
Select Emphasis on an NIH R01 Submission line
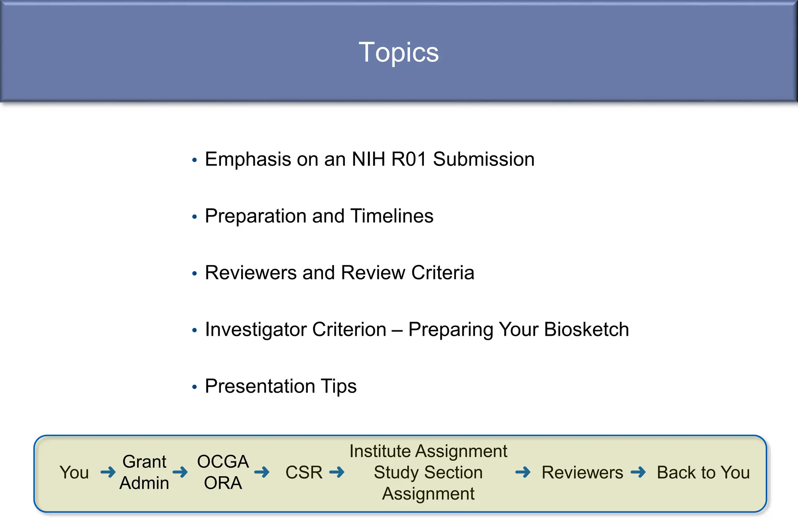[369, 159]
